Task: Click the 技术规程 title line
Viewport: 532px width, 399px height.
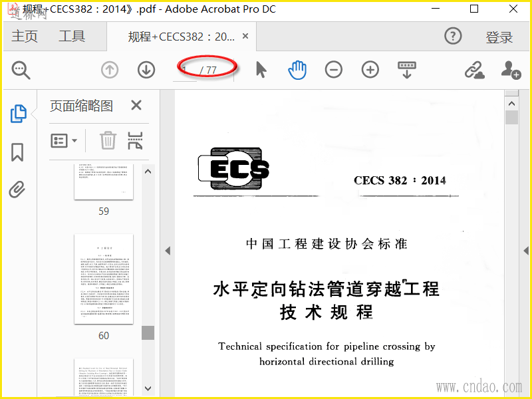Action: [x=327, y=312]
